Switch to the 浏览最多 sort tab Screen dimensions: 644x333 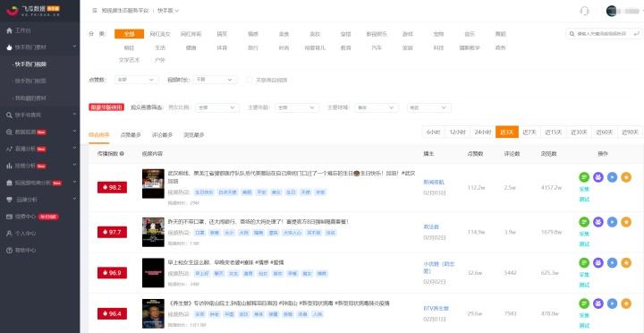(194, 135)
